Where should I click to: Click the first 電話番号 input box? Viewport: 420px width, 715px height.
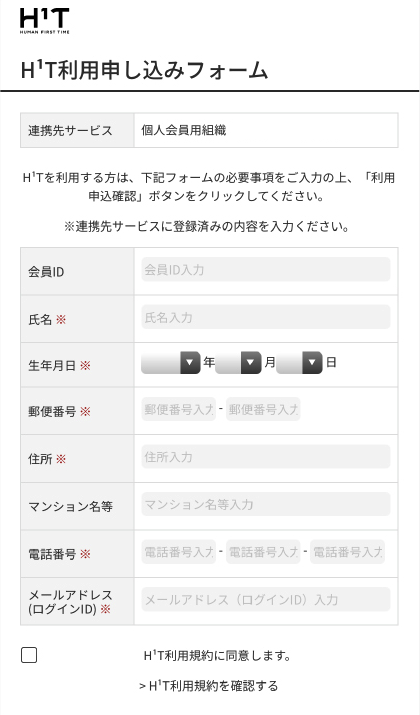point(178,552)
